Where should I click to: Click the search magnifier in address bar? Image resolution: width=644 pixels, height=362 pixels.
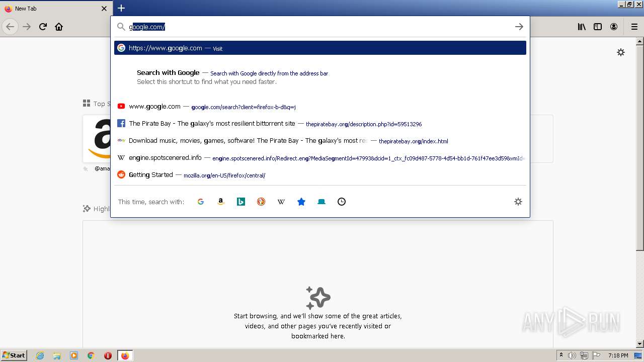pyautogui.click(x=121, y=27)
